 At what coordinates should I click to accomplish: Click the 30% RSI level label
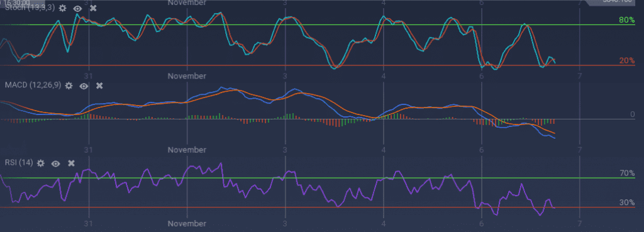(627, 202)
